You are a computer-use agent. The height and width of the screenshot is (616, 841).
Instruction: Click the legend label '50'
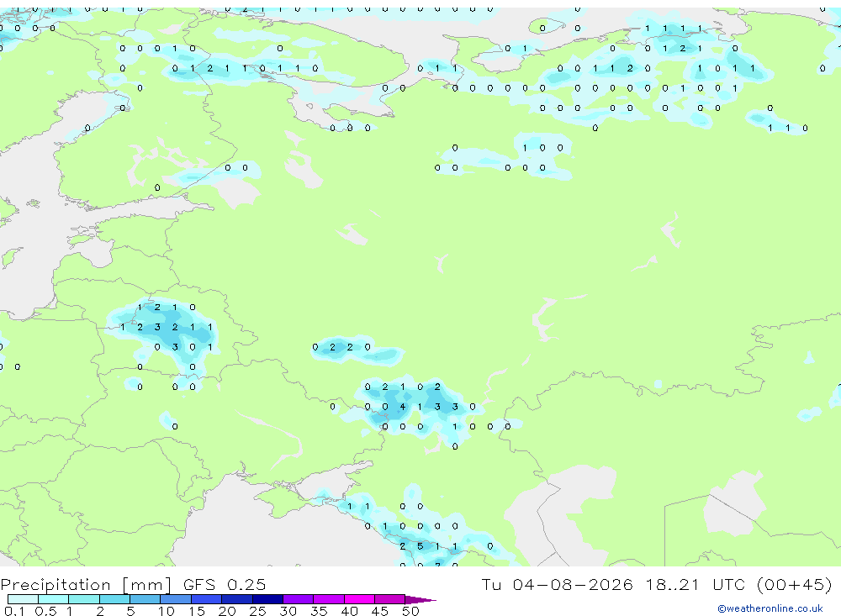click(410, 611)
